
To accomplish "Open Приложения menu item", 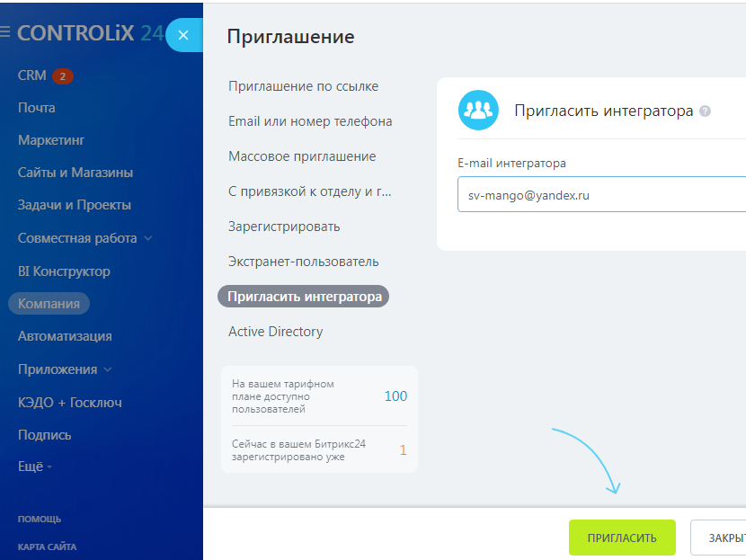I will 58,369.
